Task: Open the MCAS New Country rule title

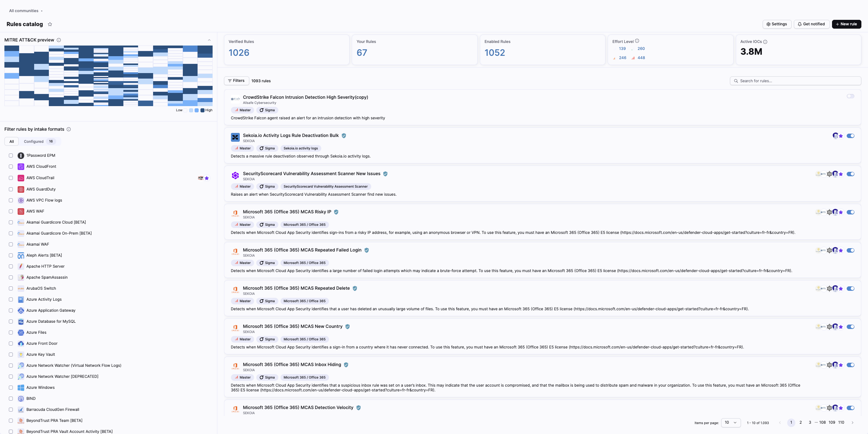Action: (293, 326)
